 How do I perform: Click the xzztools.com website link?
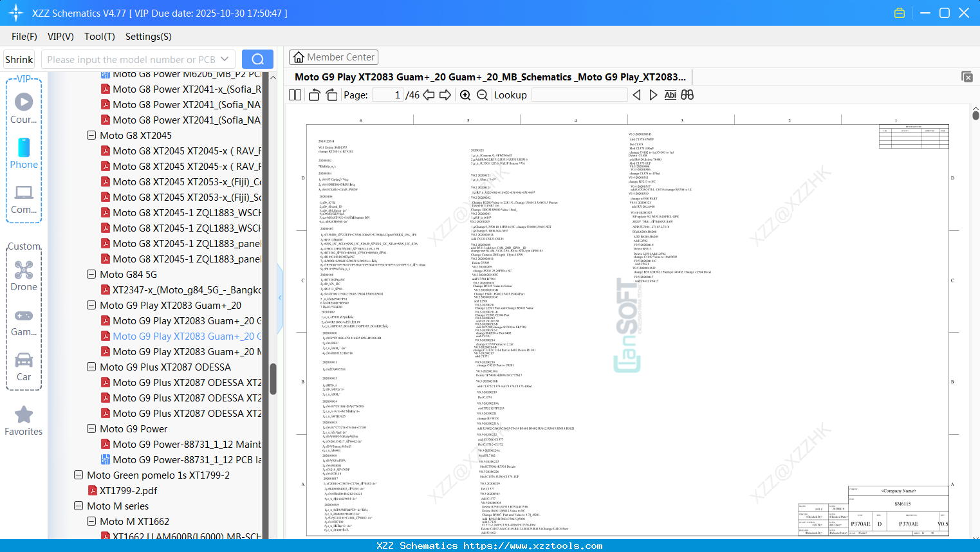[533, 546]
